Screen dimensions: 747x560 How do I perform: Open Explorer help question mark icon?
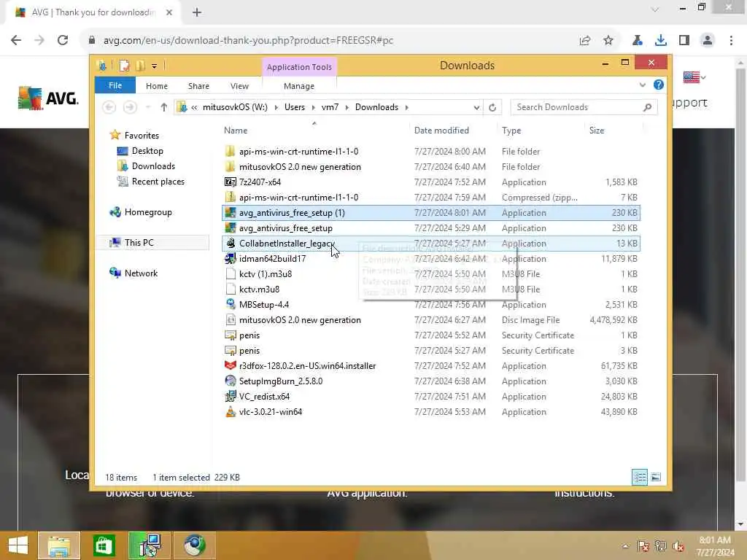point(659,85)
